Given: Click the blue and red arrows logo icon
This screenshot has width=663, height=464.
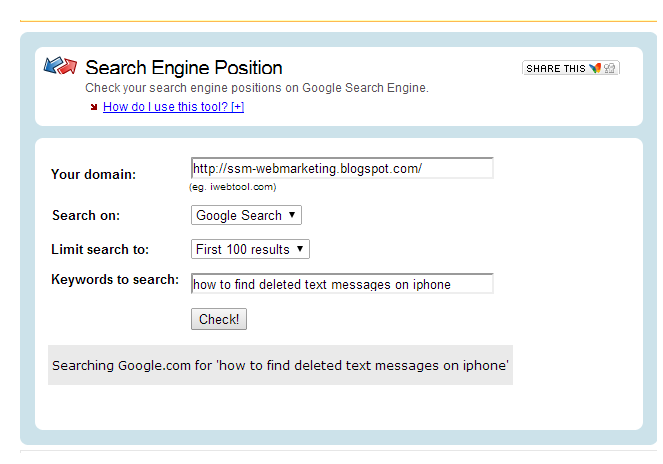Looking at the screenshot, I should pyautogui.click(x=60, y=66).
